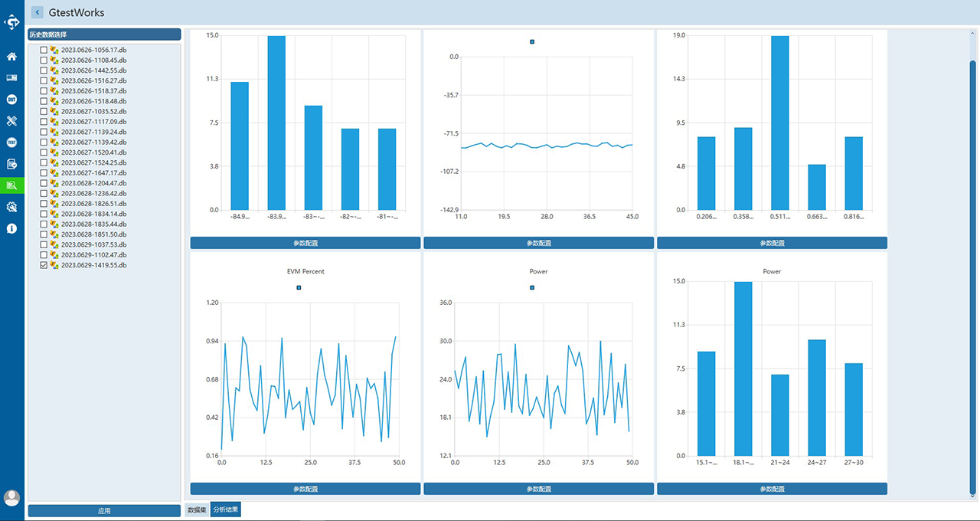The image size is (980, 521).
Task: Select the highlighted data analysis sidebar icon
Action: [11, 185]
